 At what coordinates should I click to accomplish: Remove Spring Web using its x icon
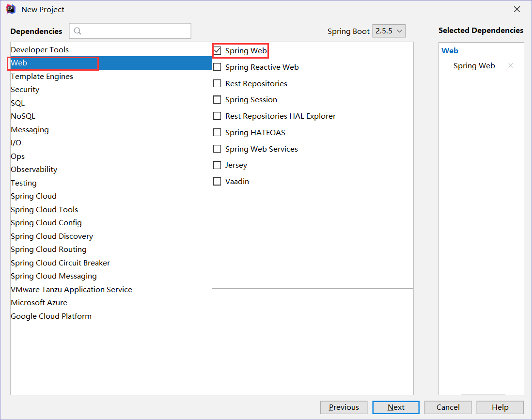[511, 65]
